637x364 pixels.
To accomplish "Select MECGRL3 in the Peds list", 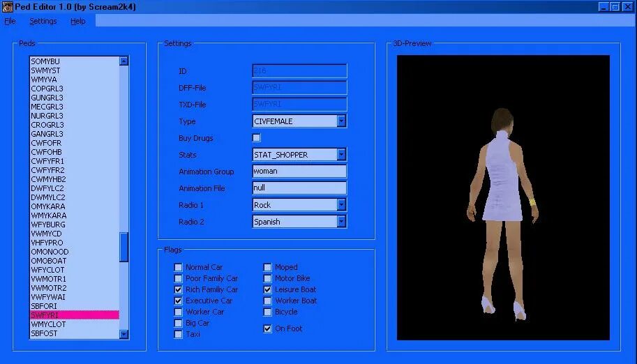I will 75,107.
